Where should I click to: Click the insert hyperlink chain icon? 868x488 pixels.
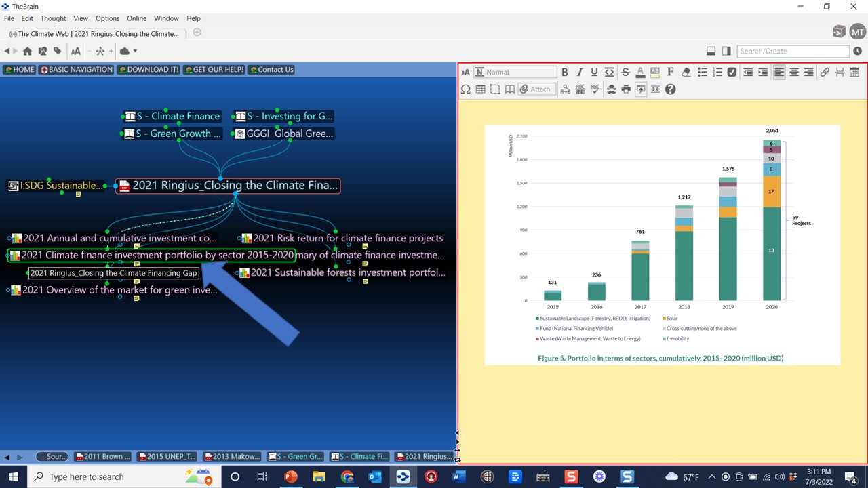825,72
